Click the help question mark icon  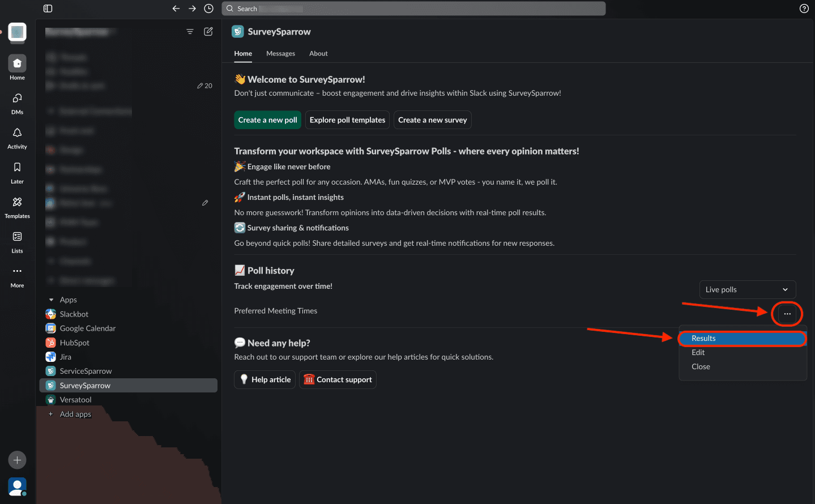tap(804, 8)
